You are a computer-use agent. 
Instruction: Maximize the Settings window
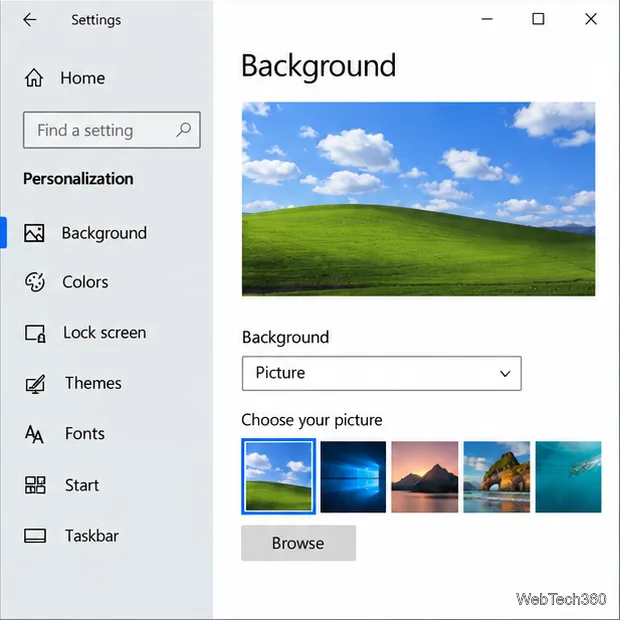538,19
